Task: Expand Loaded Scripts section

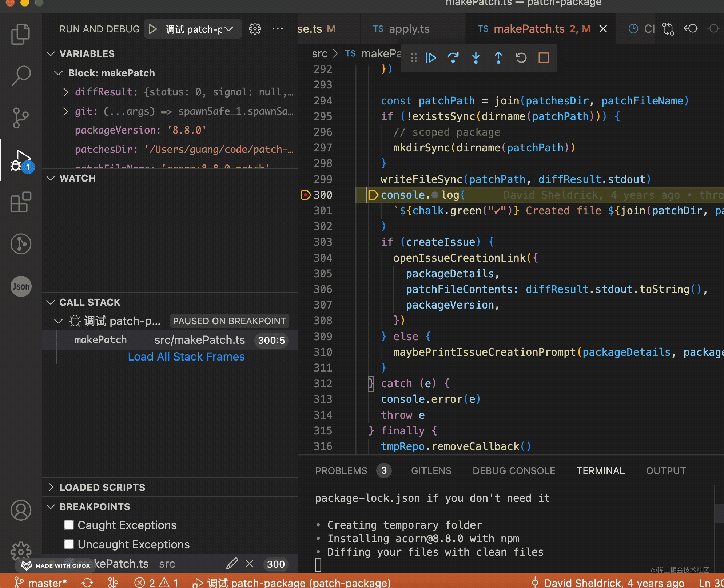Action: [102, 488]
